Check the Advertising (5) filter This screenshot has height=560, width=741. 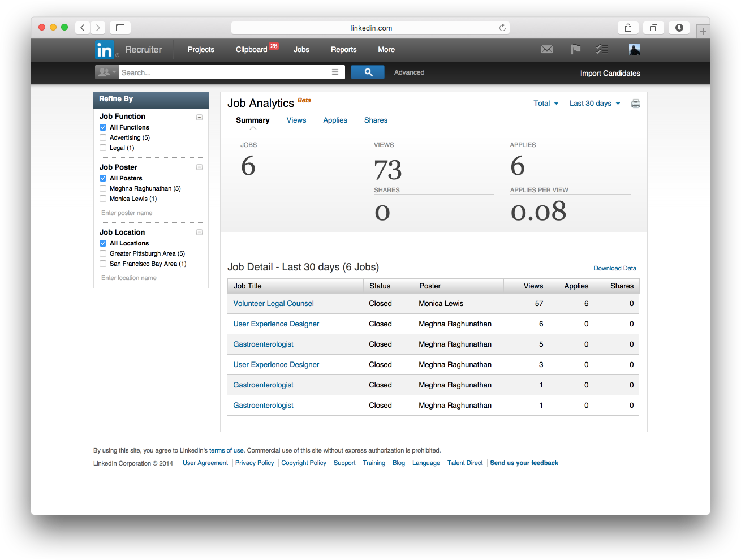pos(103,137)
